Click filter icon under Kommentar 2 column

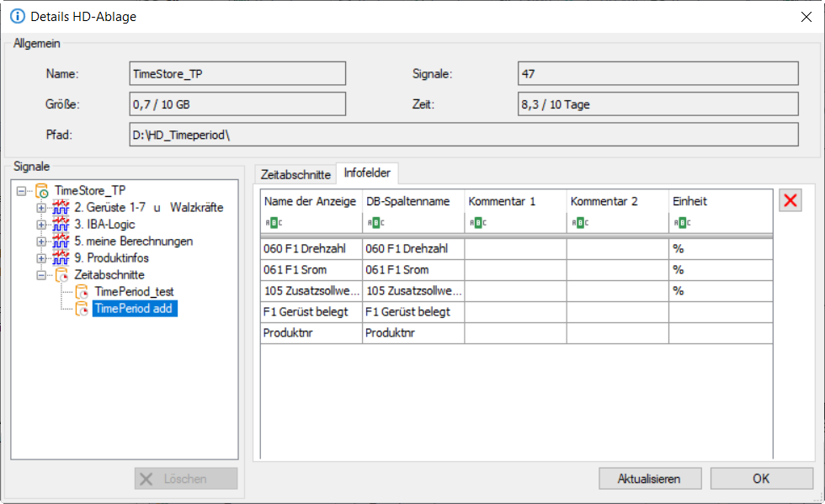pos(577,223)
